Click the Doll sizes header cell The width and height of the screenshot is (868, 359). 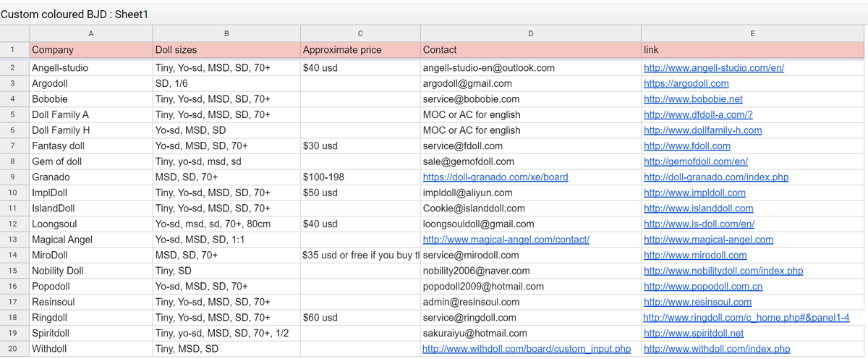226,50
